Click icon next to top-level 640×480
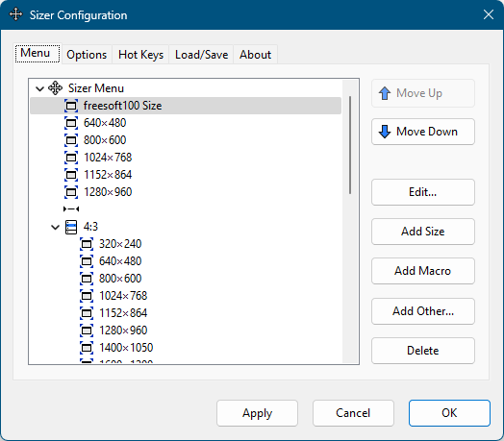 point(71,123)
